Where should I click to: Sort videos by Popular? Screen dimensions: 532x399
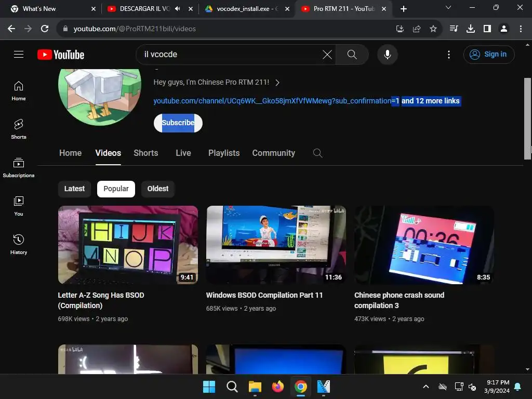[116, 189]
